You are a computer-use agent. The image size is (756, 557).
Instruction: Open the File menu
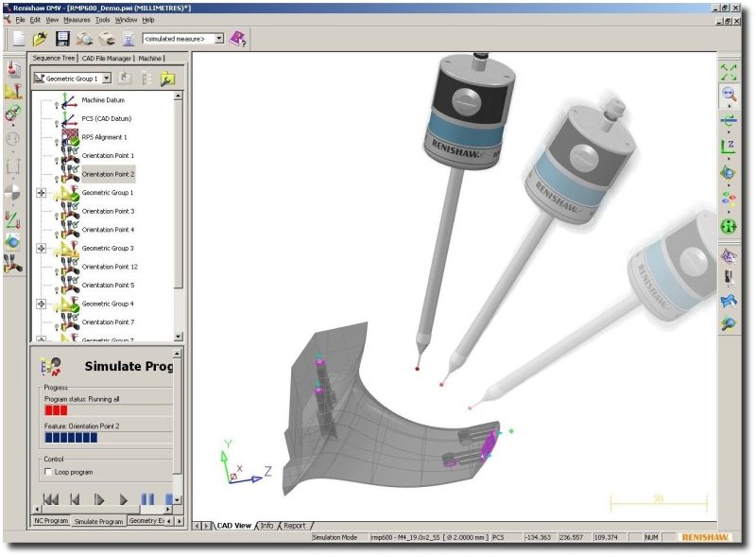(20, 20)
